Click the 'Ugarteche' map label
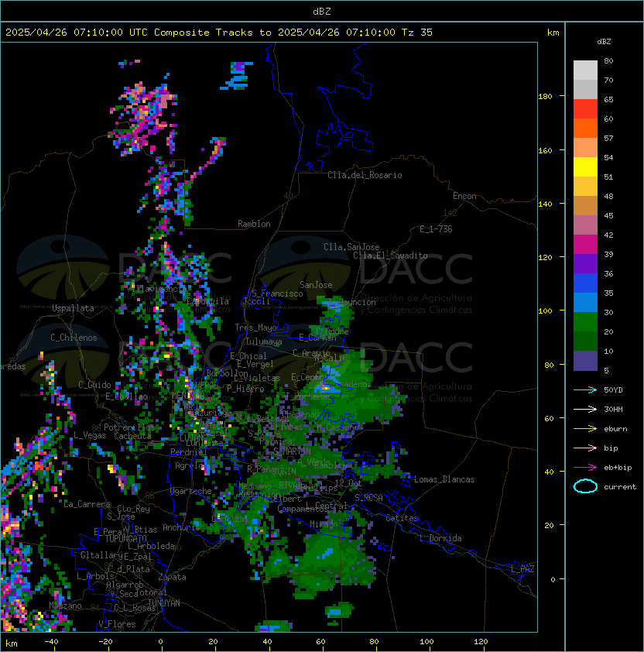 (x=191, y=491)
